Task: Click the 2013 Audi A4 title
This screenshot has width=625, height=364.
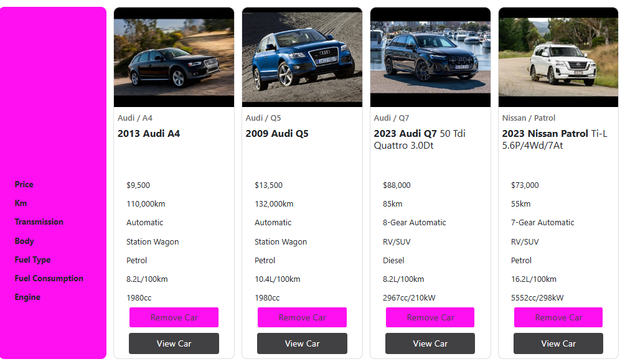Action: [x=149, y=134]
